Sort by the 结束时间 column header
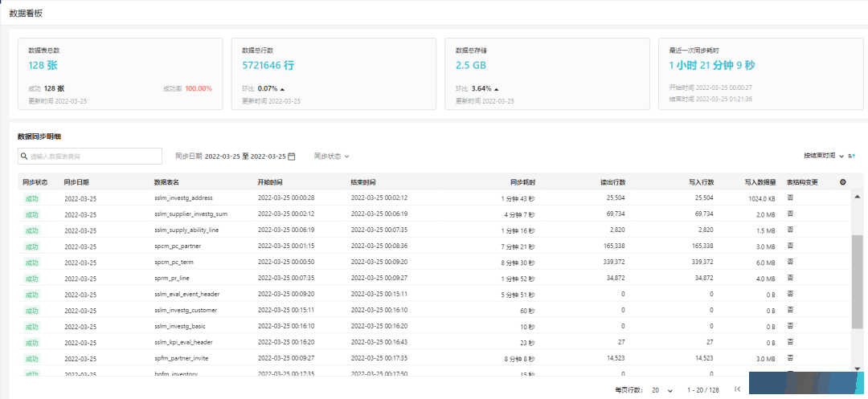This screenshot has width=868, height=399. pyautogui.click(x=363, y=182)
